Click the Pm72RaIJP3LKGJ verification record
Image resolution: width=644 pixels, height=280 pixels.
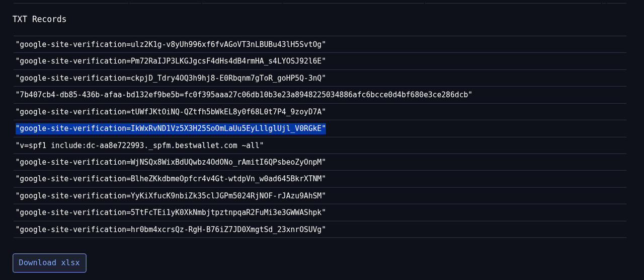(171, 61)
